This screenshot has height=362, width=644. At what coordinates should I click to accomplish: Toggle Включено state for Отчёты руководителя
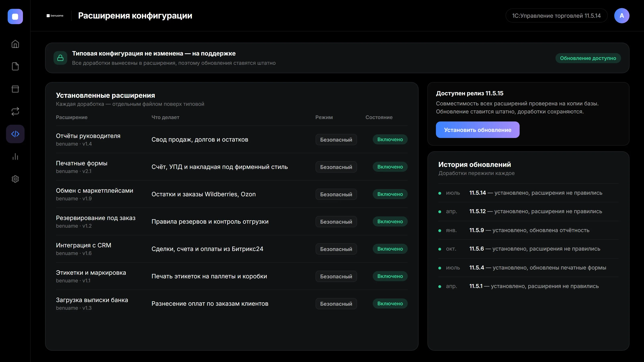(x=390, y=139)
